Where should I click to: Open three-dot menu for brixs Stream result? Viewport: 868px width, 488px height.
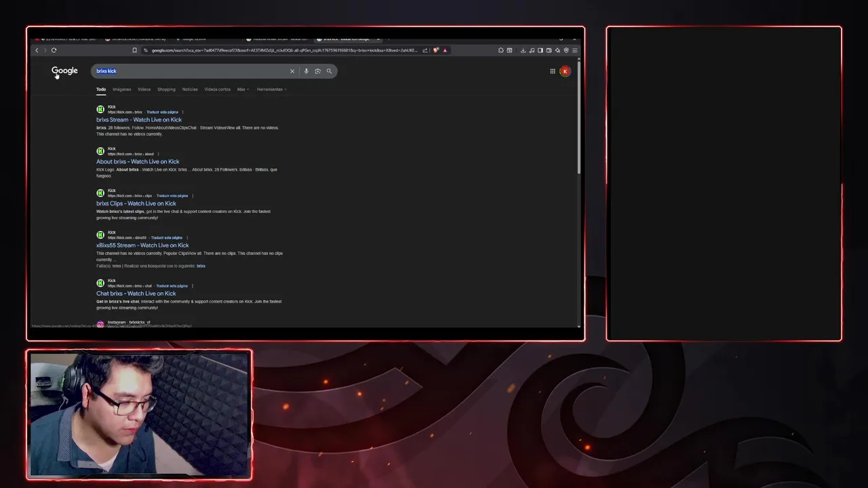182,112
